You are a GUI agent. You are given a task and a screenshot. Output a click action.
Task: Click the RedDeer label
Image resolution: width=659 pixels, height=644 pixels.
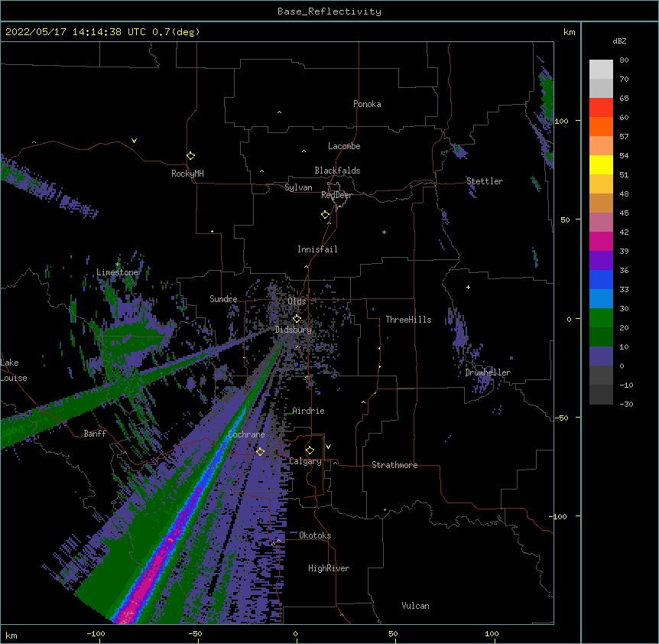tap(336, 195)
